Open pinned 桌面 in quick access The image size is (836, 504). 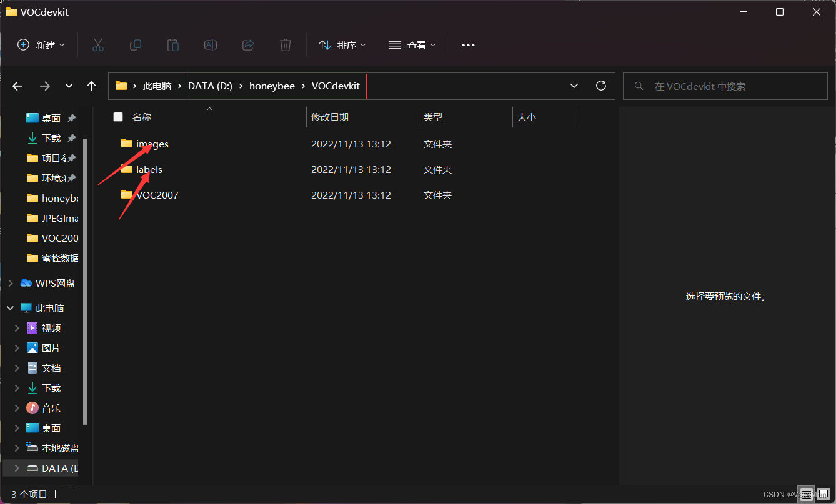(x=51, y=118)
